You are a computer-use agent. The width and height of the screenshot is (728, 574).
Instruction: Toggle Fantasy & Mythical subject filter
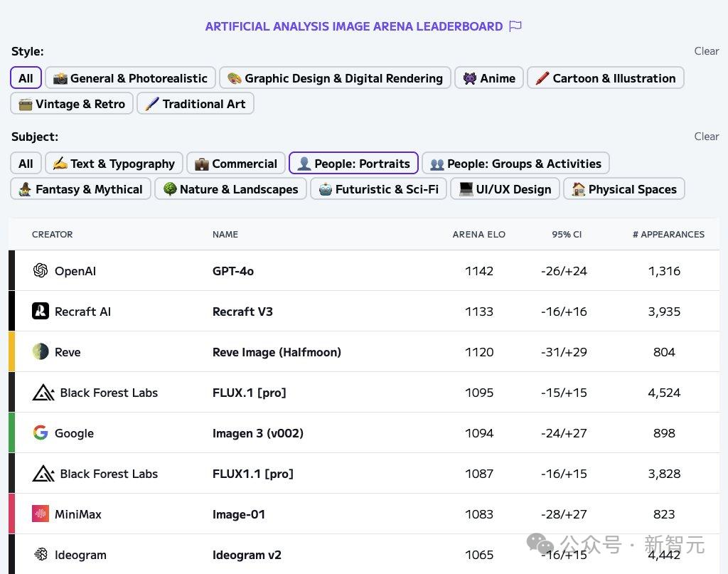click(81, 189)
